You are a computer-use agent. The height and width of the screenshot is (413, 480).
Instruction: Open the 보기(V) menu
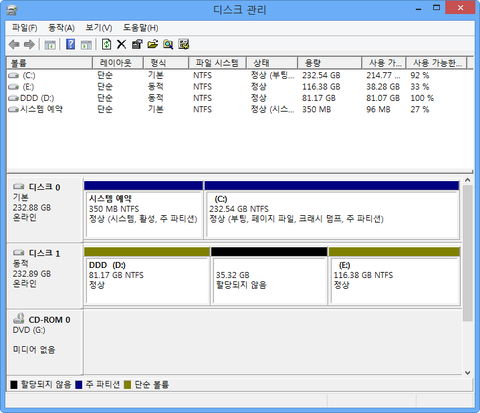[99, 28]
